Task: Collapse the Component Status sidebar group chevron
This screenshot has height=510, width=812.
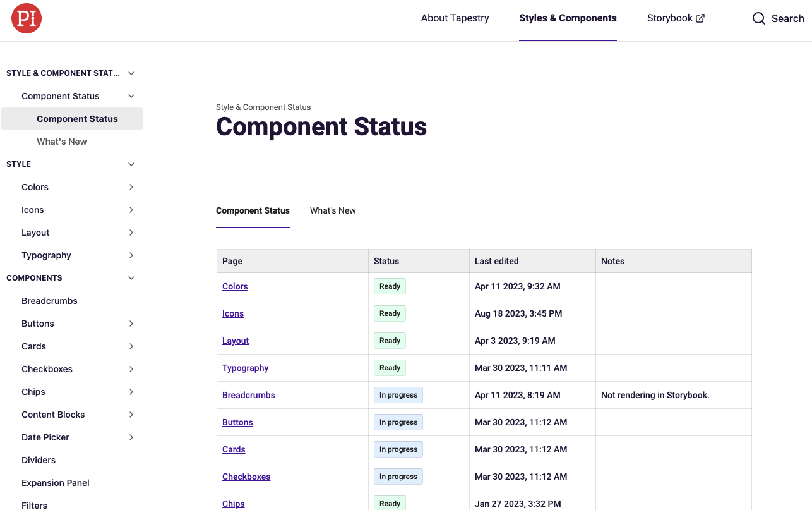Action: [131, 96]
